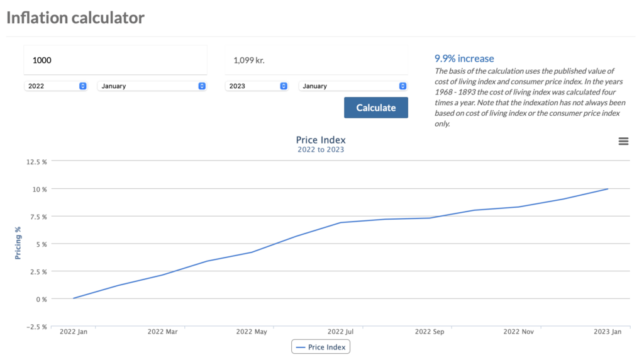
Task: Click the 2022 Jul x-axis label
Action: click(x=340, y=332)
